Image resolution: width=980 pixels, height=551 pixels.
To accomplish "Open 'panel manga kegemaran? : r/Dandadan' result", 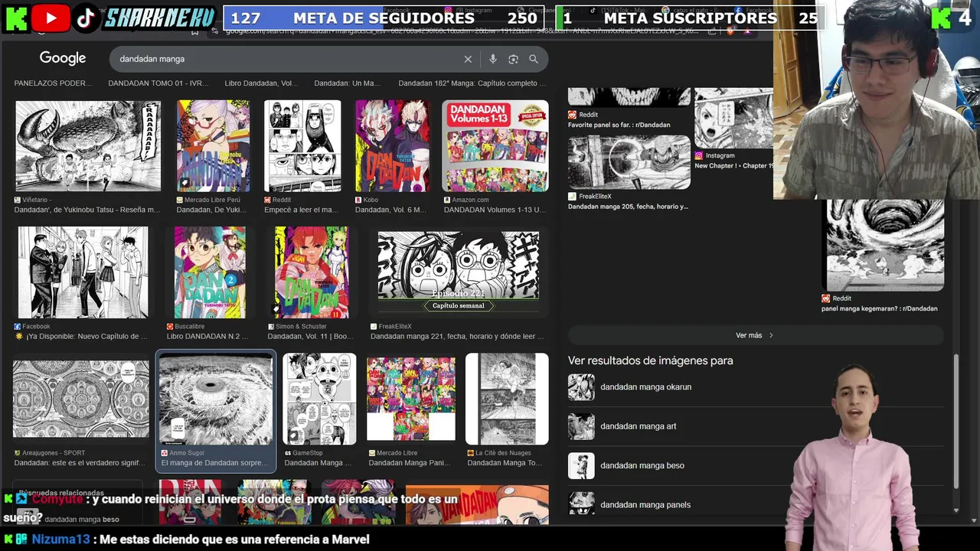I will tap(879, 308).
